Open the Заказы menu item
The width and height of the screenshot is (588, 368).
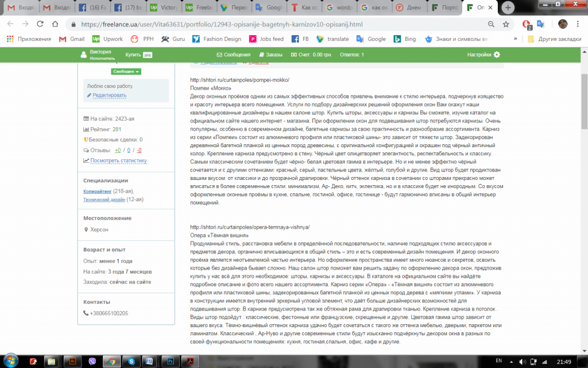pyautogui.click(x=271, y=55)
